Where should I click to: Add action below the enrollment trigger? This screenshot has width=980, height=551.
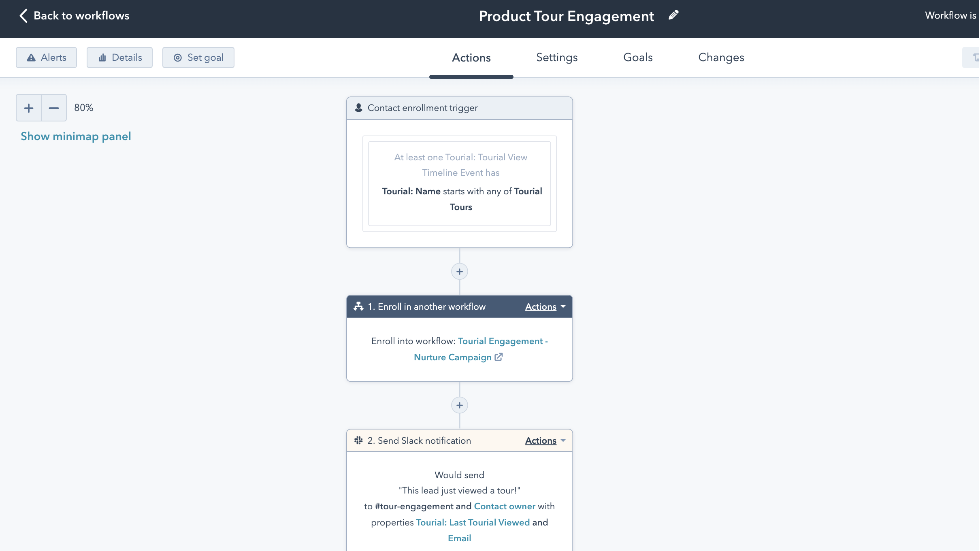coord(459,272)
